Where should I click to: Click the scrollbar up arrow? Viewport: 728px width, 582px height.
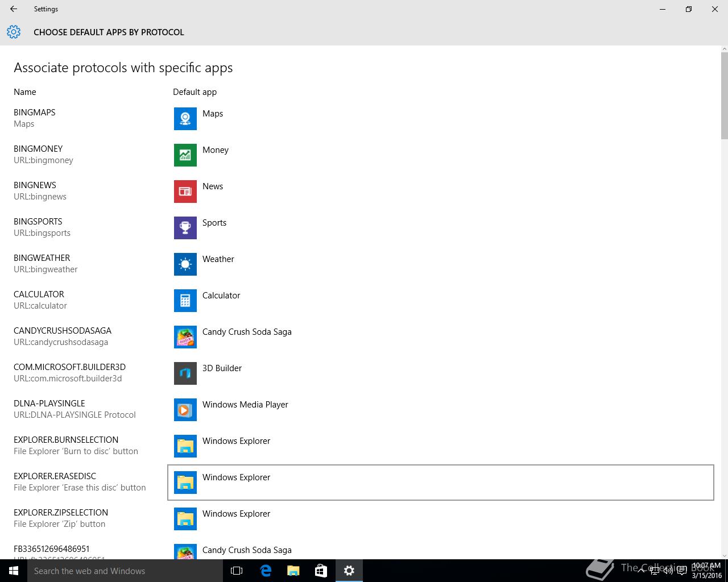tap(724, 49)
